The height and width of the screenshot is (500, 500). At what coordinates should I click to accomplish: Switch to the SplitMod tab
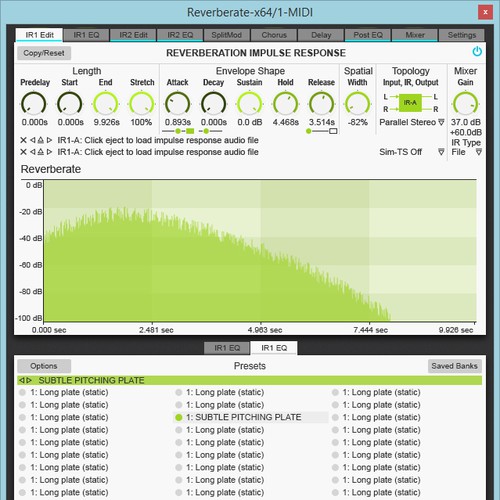pos(226,35)
